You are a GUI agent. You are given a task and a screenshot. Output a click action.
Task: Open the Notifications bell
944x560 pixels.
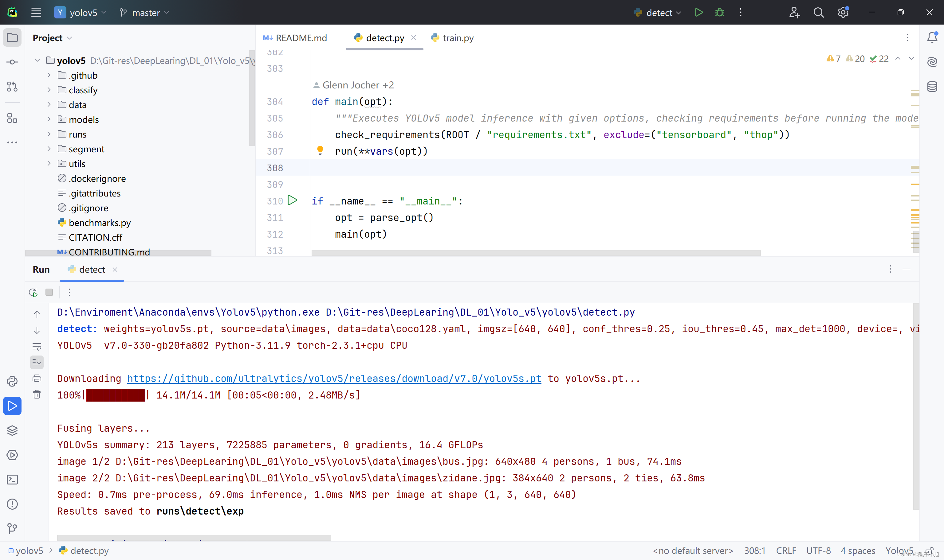tap(932, 37)
